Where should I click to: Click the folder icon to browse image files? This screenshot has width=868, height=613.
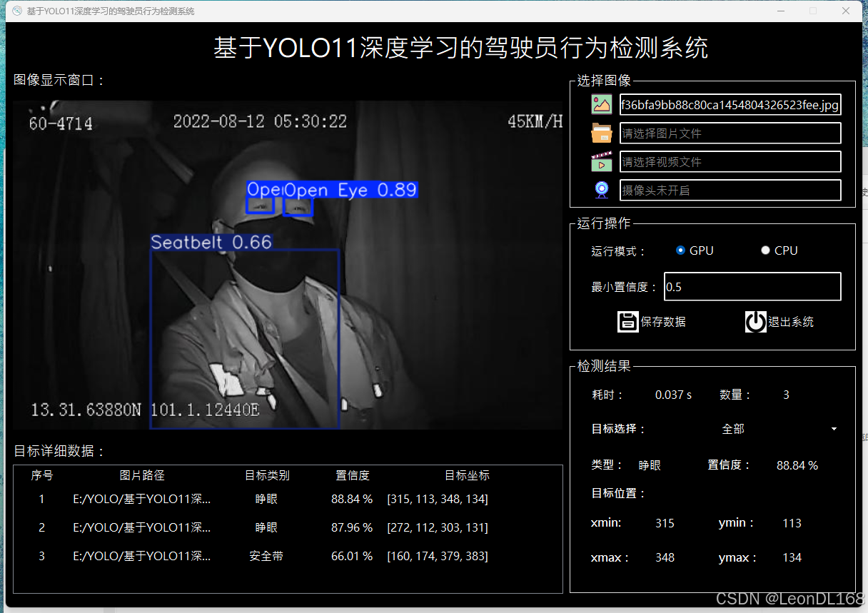click(602, 133)
